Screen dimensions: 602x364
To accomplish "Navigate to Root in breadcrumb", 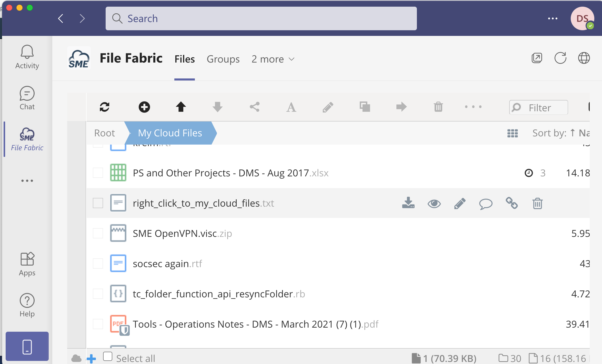I will point(105,133).
